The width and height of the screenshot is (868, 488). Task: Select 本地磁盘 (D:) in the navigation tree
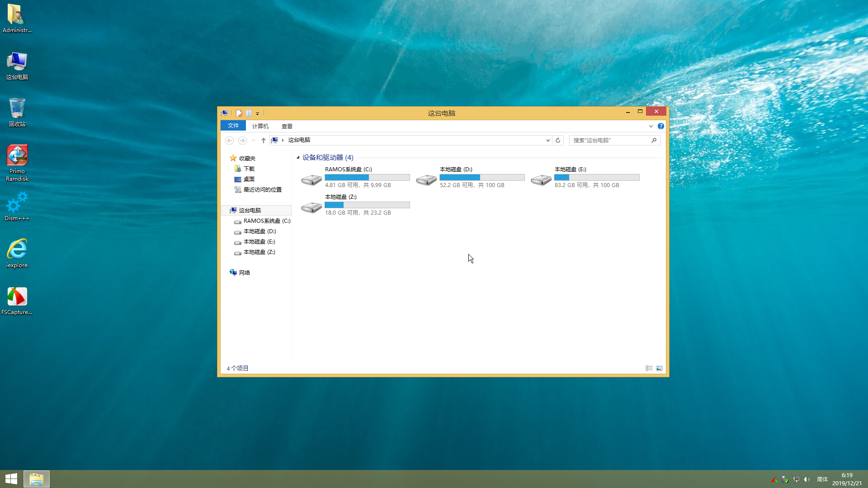(259, 231)
